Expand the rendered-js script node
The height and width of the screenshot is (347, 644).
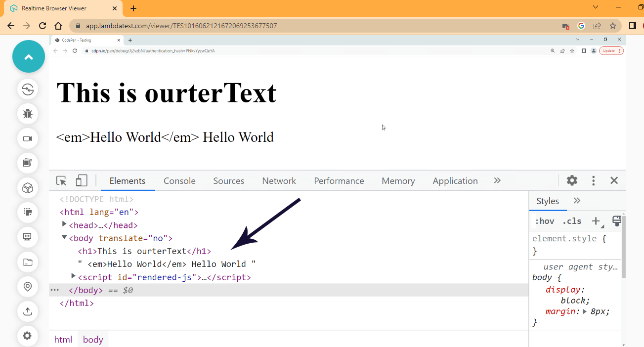point(73,277)
